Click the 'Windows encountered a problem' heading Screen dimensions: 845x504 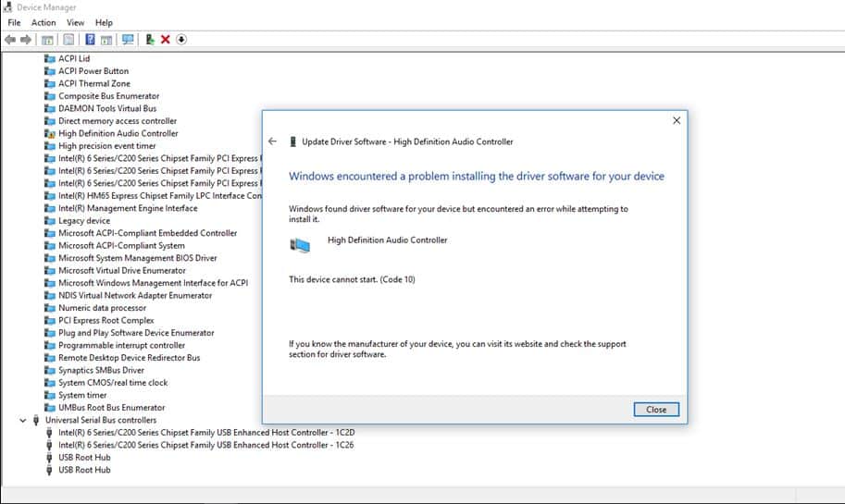pyautogui.click(x=477, y=176)
